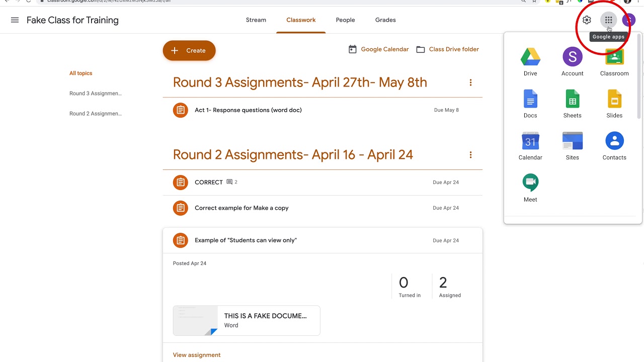Open Class Drive folder link

coord(447,49)
